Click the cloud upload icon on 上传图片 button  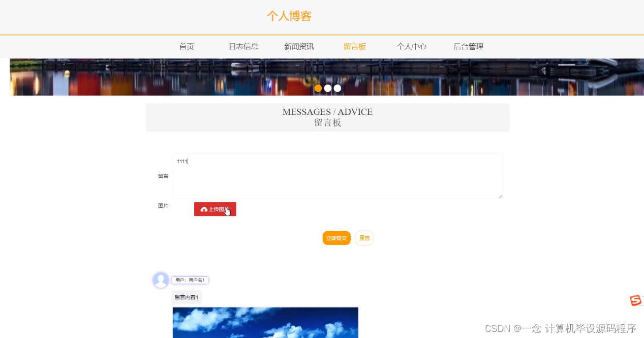click(205, 209)
